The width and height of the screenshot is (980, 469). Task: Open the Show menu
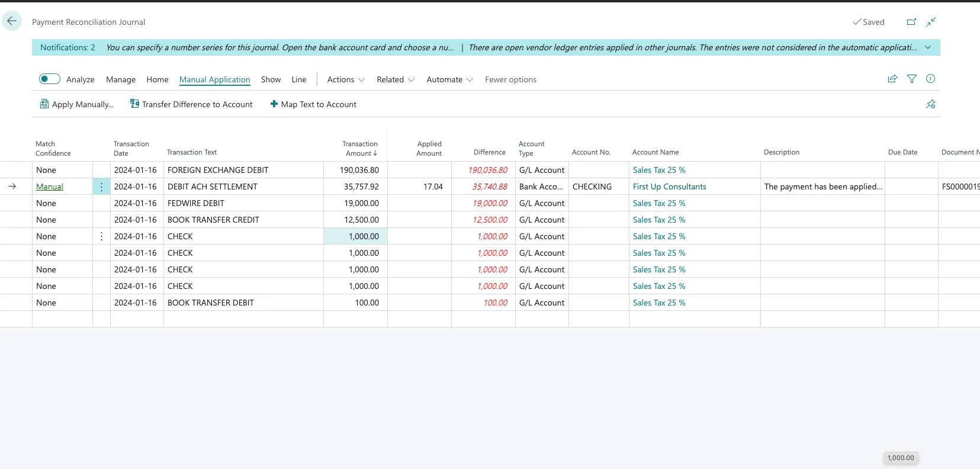pos(271,79)
